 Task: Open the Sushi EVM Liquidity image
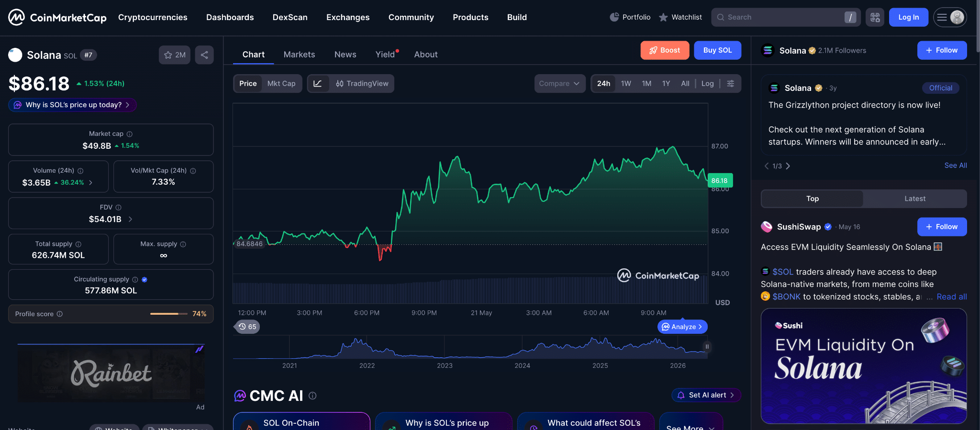click(863, 366)
